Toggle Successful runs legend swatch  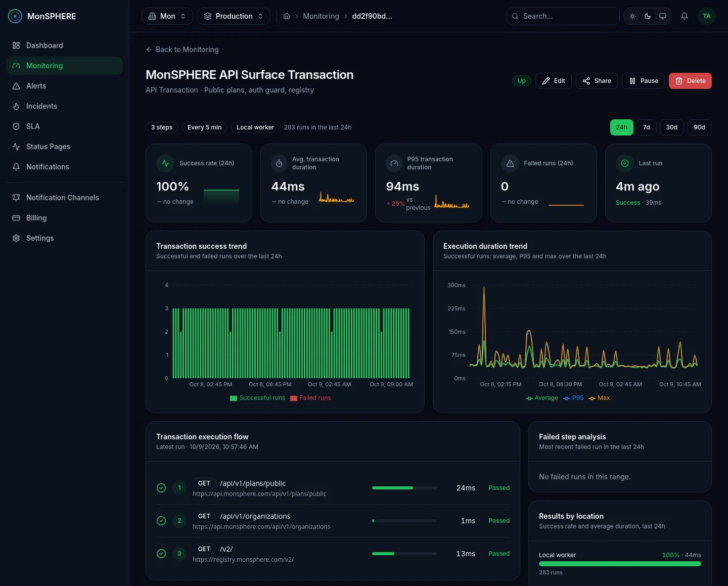point(234,398)
